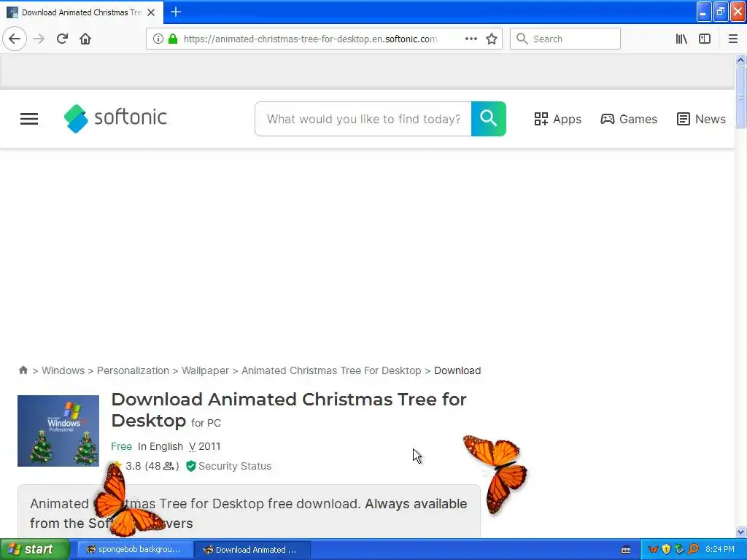This screenshot has width=747, height=560.
Task: Click the browser Search box
Action: (565, 39)
